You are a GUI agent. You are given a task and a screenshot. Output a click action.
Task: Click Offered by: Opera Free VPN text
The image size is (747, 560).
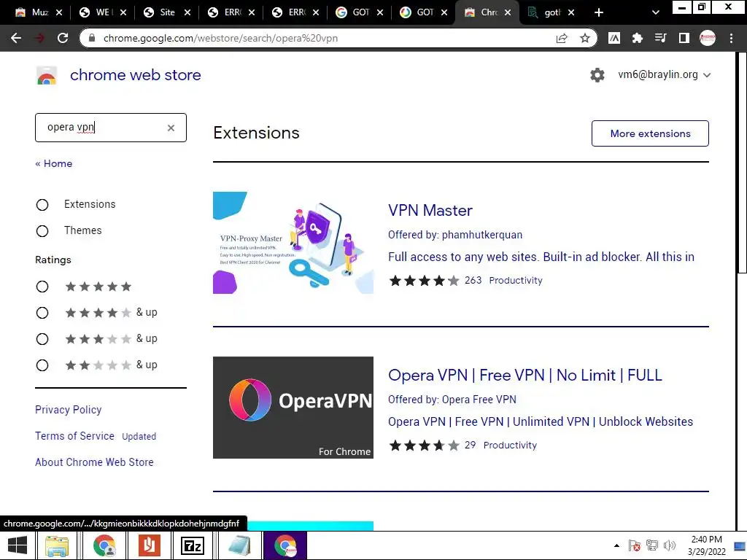pyautogui.click(x=452, y=400)
